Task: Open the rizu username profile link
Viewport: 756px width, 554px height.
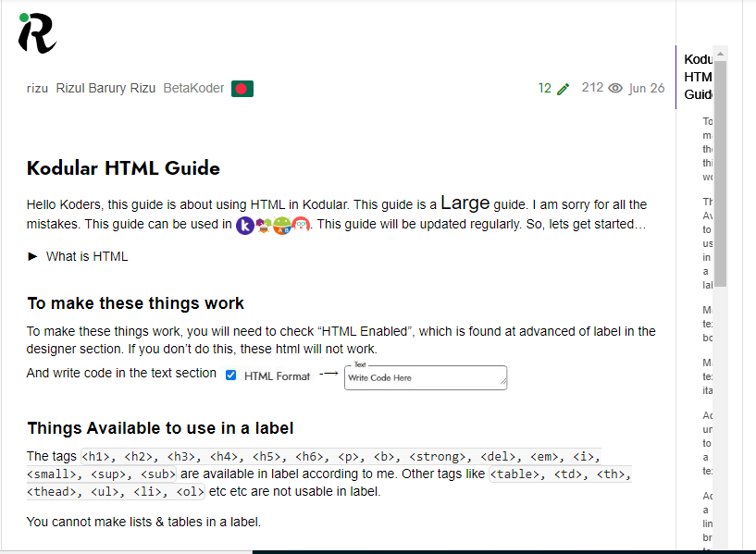Action: 37,88
